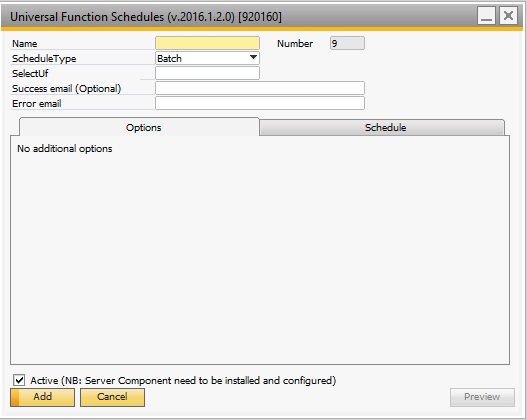Click the Active server component label text
Image resolution: width=527 pixels, height=420 pixels.
point(183,380)
